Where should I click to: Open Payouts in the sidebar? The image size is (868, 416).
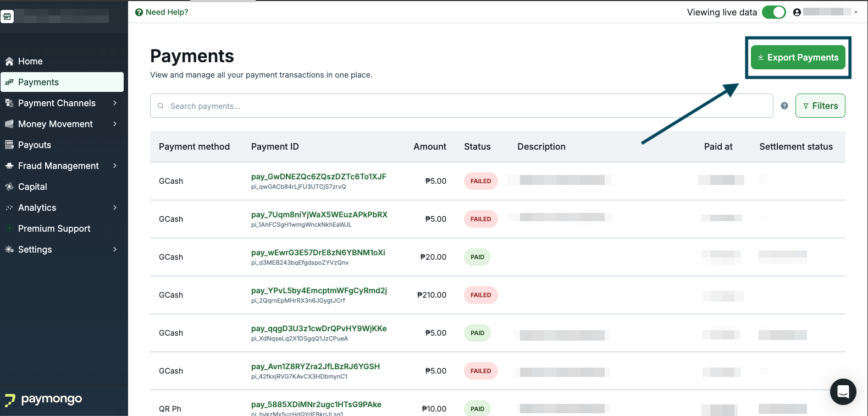tap(62, 145)
